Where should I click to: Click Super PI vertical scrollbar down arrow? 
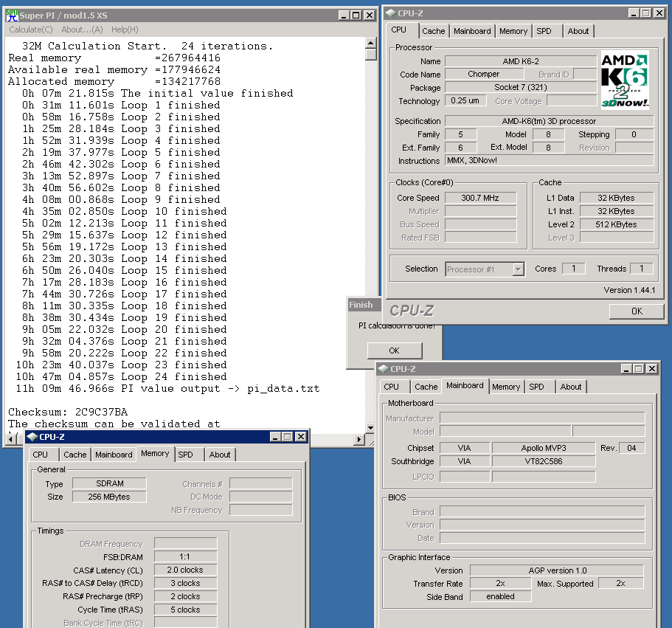click(x=371, y=427)
